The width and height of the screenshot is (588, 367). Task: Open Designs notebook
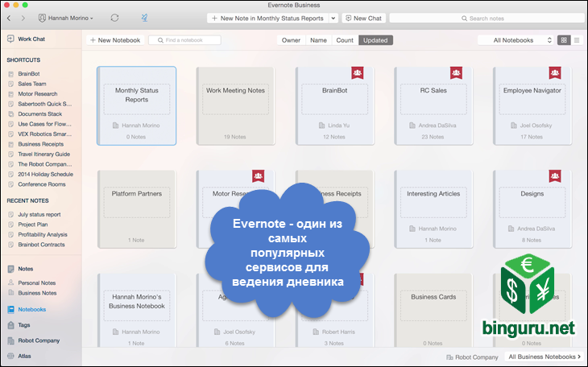[x=532, y=209]
